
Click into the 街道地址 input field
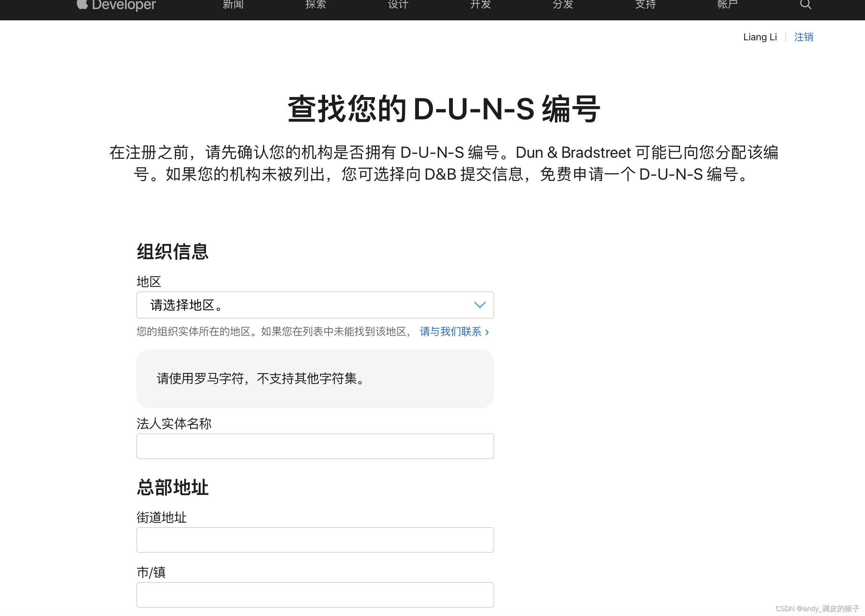click(315, 540)
